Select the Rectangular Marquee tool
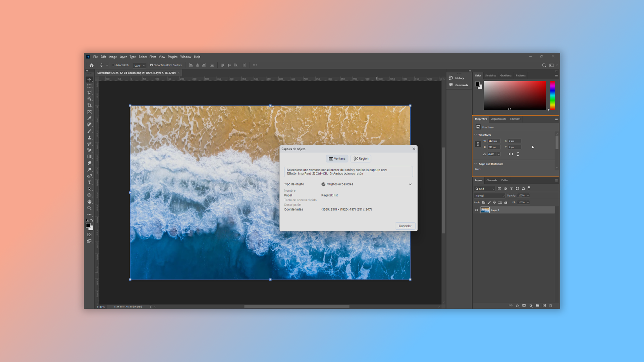The height and width of the screenshot is (362, 644). pos(89,86)
